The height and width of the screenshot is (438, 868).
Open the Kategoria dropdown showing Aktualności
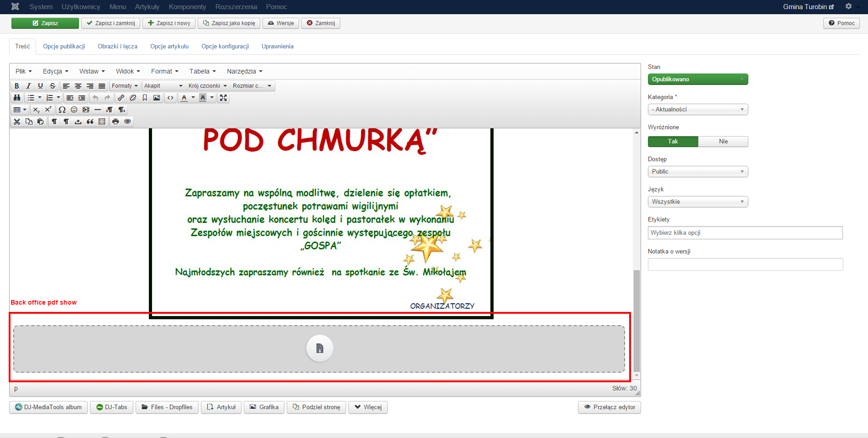coord(698,110)
